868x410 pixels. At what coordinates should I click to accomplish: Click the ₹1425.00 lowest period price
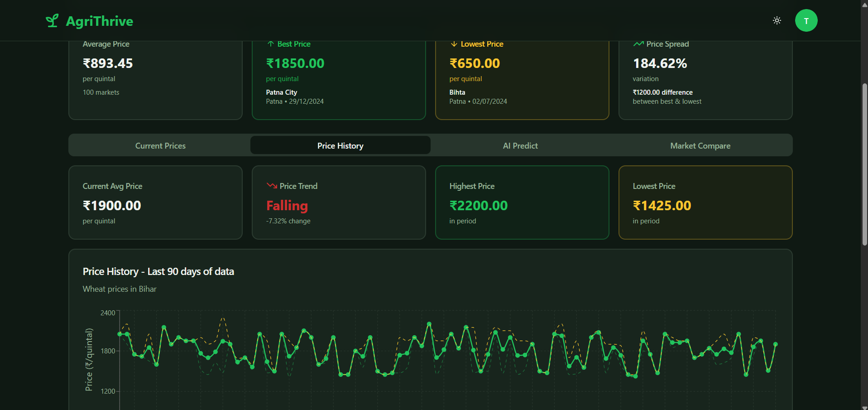pyautogui.click(x=662, y=206)
